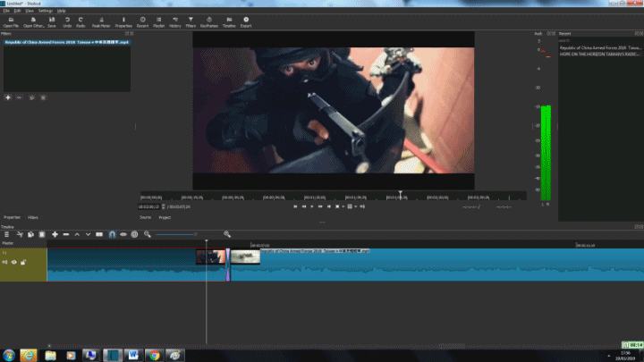Add a filter with the plus button
The image size is (644, 362).
click(x=7, y=97)
